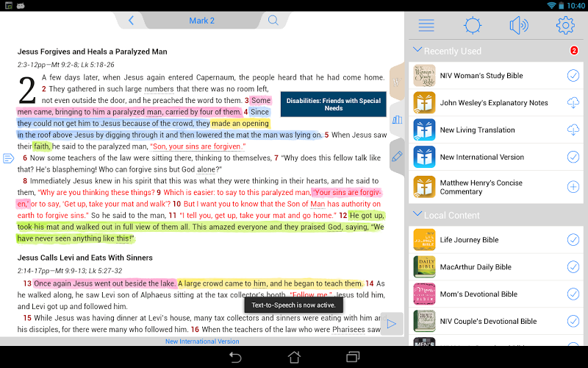Select MacArthur Daily Bible title

[476, 267]
